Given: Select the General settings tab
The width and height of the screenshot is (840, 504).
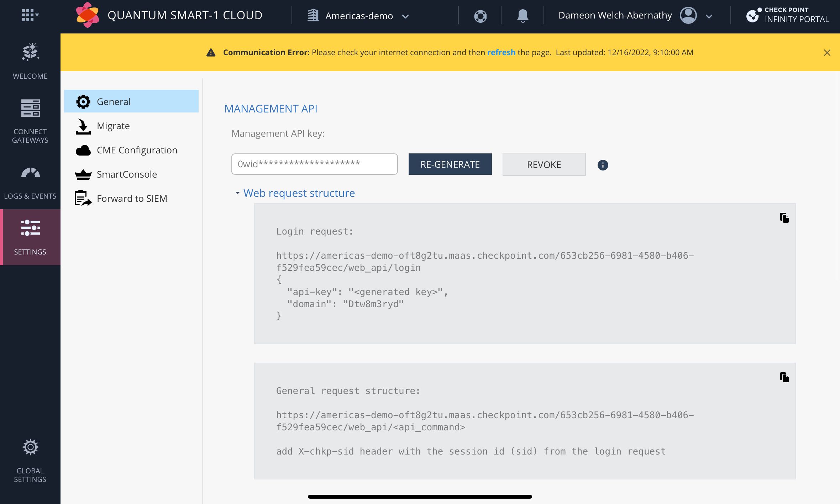Looking at the screenshot, I should tap(131, 101).
